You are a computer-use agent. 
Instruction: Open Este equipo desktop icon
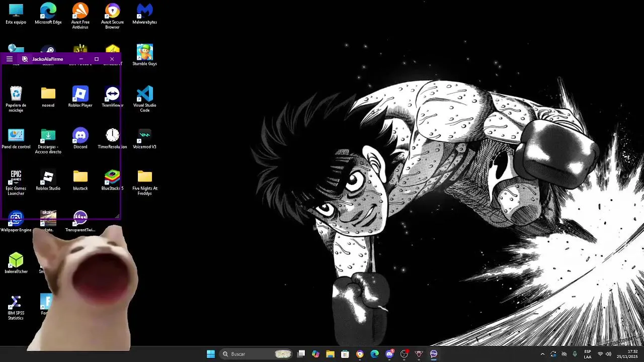tap(16, 14)
